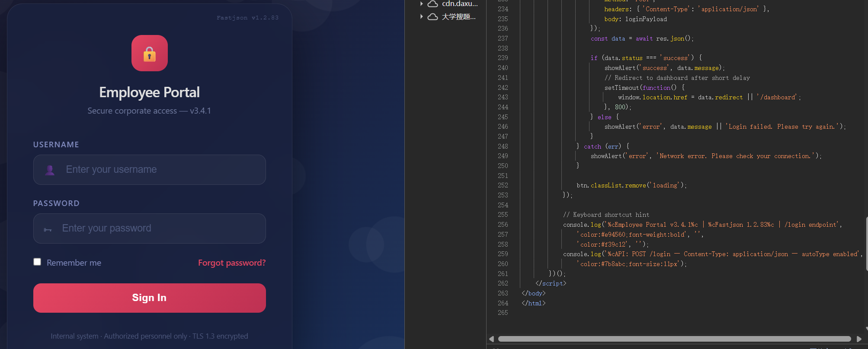Click the Employee Portal heading
The image size is (868, 349).
pyautogui.click(x=150, y=92)
